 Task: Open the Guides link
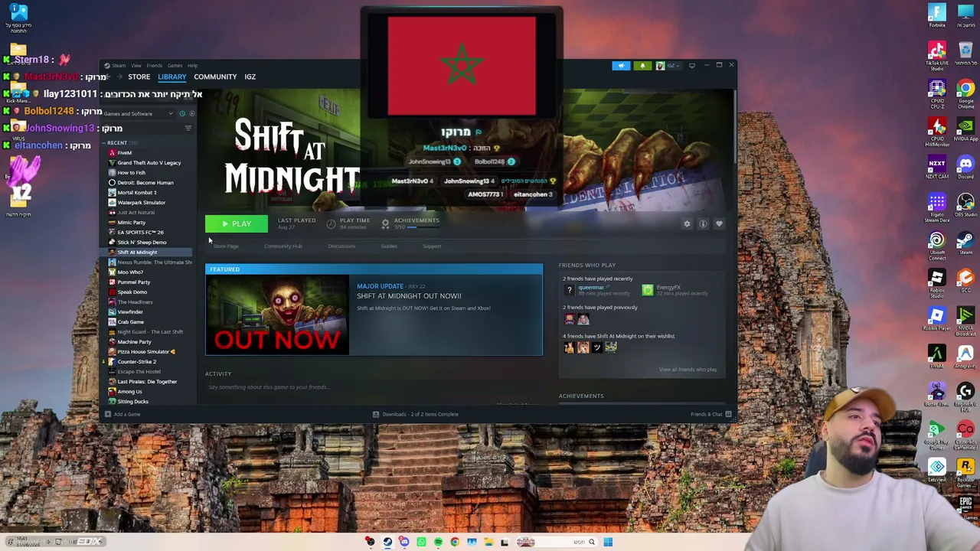tap(389, 246)
